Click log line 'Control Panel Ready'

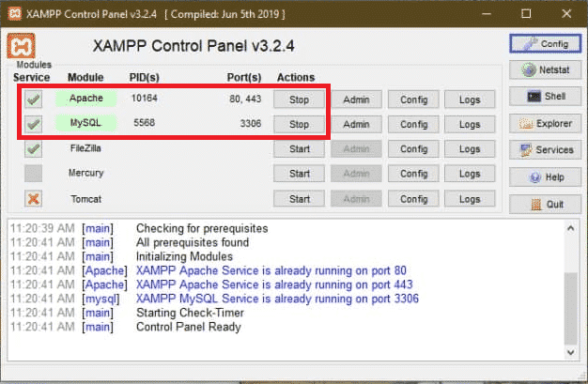click(188, 327)
